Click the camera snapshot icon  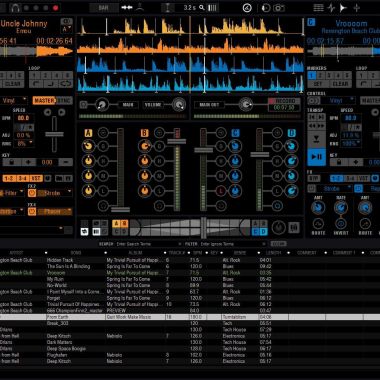[x=279, y=8]
